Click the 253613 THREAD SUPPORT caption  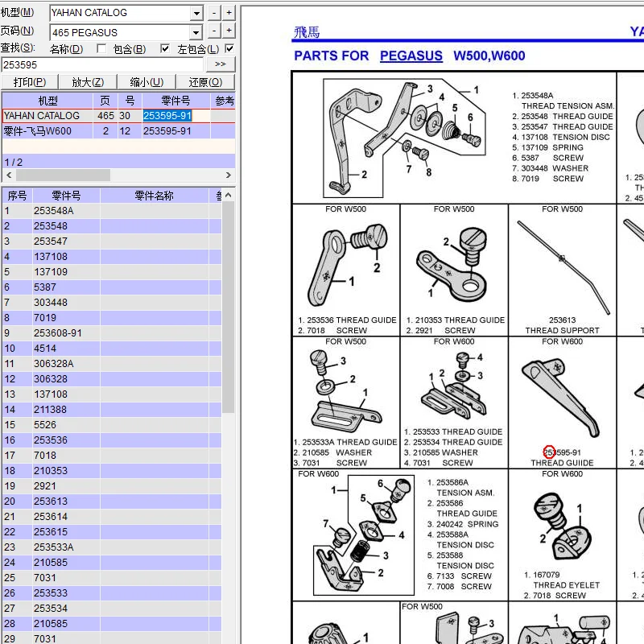pyautogui.click(x=562, y=325)
